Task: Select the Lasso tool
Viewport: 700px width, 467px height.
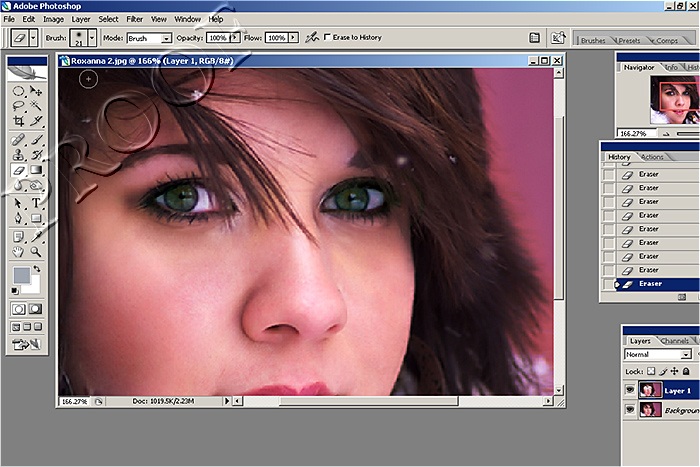Action: click(18, 106)
